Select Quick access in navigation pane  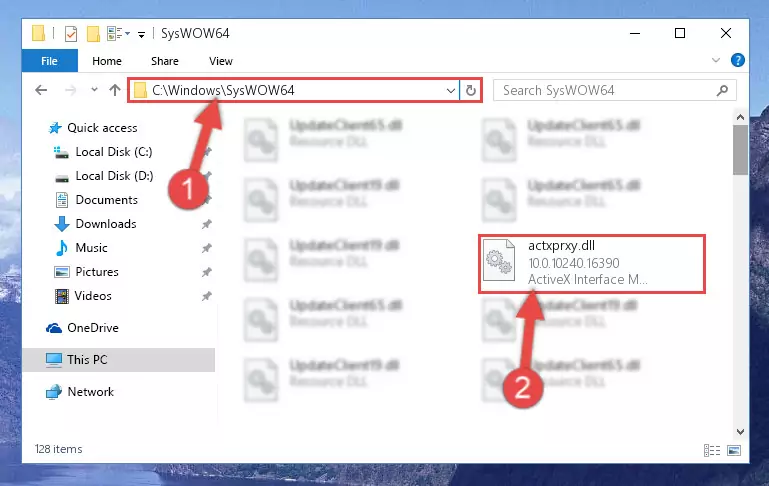[102, 128]
